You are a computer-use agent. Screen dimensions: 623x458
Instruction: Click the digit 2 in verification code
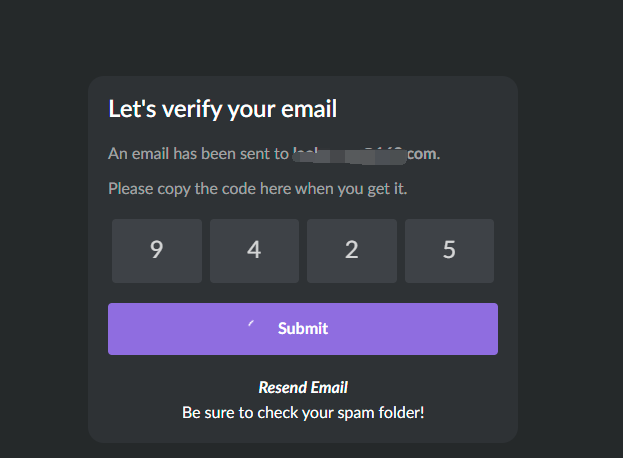[x=351, y=250]
